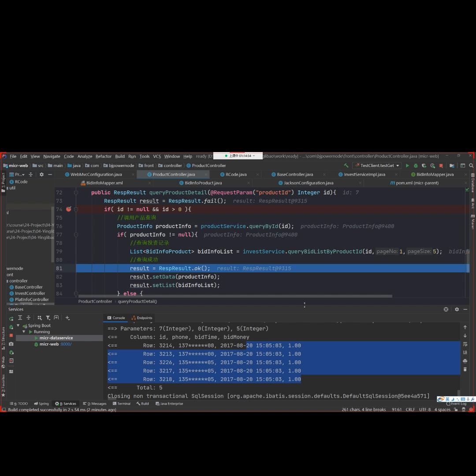The height and width of the screenshot is (476, 476).
Task: Open the Event Log
Action: point(456,404)
